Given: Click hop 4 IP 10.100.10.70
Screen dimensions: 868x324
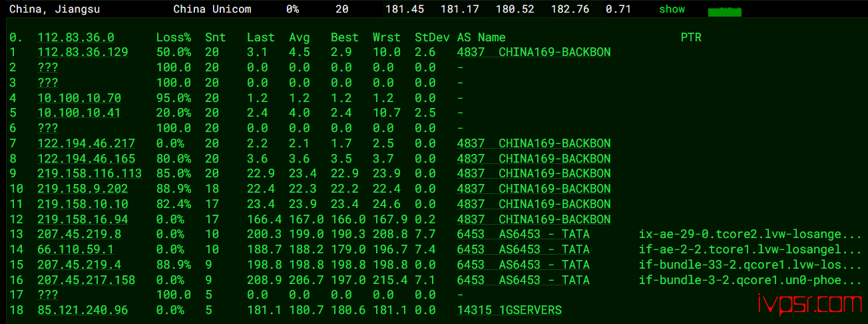Looking at the screenshot, I should coord(79,98).
